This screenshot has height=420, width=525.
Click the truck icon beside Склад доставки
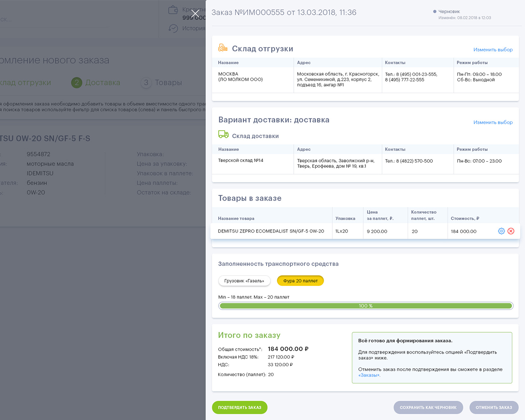(x=224, y=135)
